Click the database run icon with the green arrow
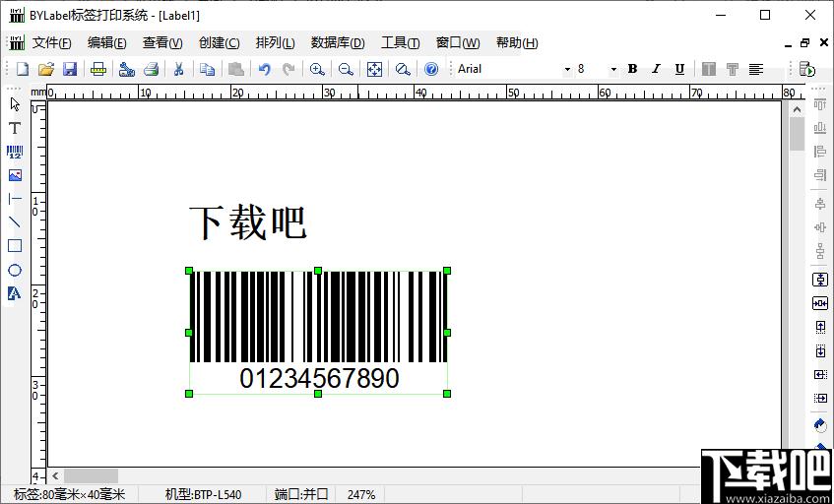This screenshot has height=504, width=834. point(807,69)
